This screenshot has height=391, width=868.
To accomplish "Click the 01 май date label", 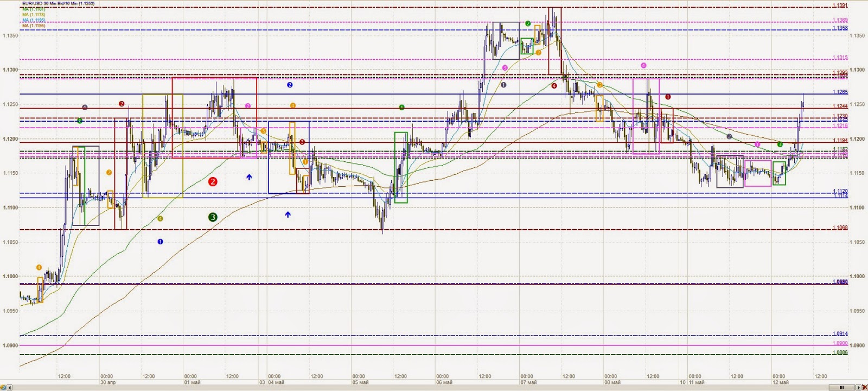I will coord(192,382).
